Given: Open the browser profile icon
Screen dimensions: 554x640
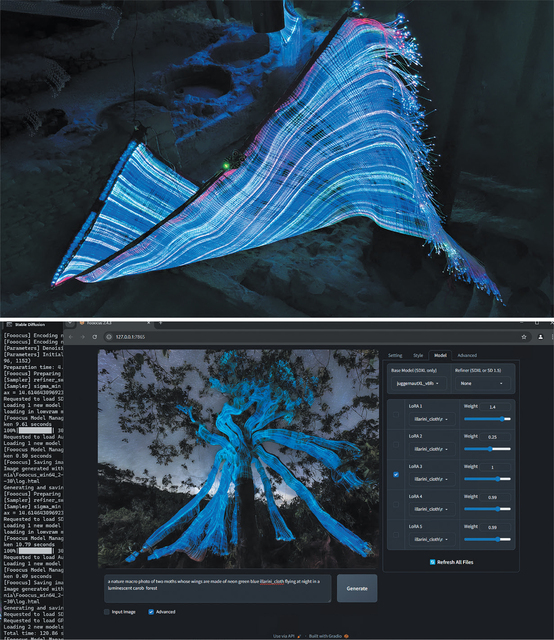Looking at the screenshot, I should tap(541, 337).
